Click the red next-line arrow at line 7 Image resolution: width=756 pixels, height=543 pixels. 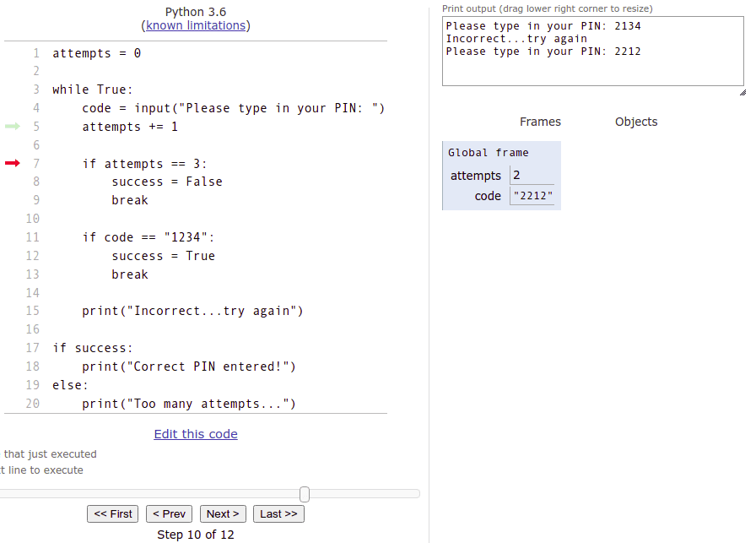pyautogui.click(x=12, y=163)
